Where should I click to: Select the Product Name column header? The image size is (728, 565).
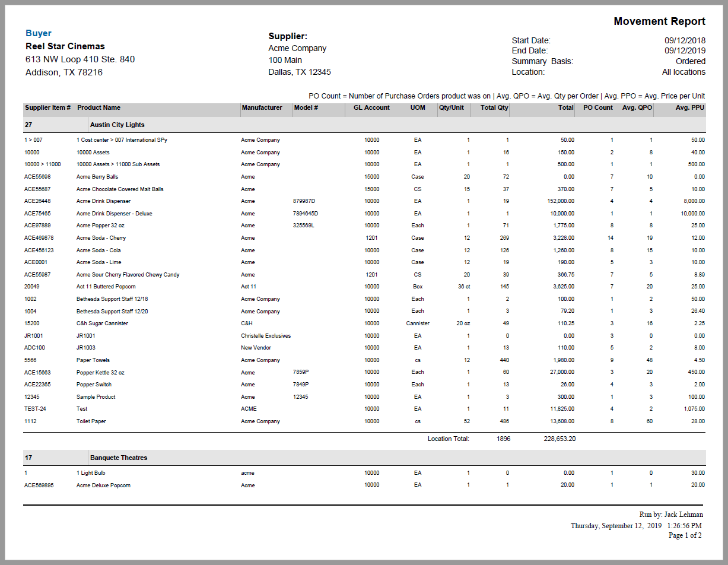click(98, 108)
